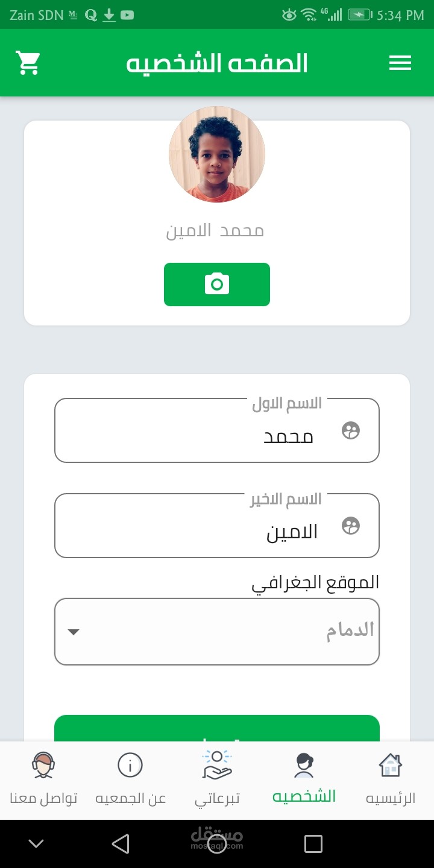
Task: Click the last name field face icon
Action: pyautogui.click(x=351, y=526)
